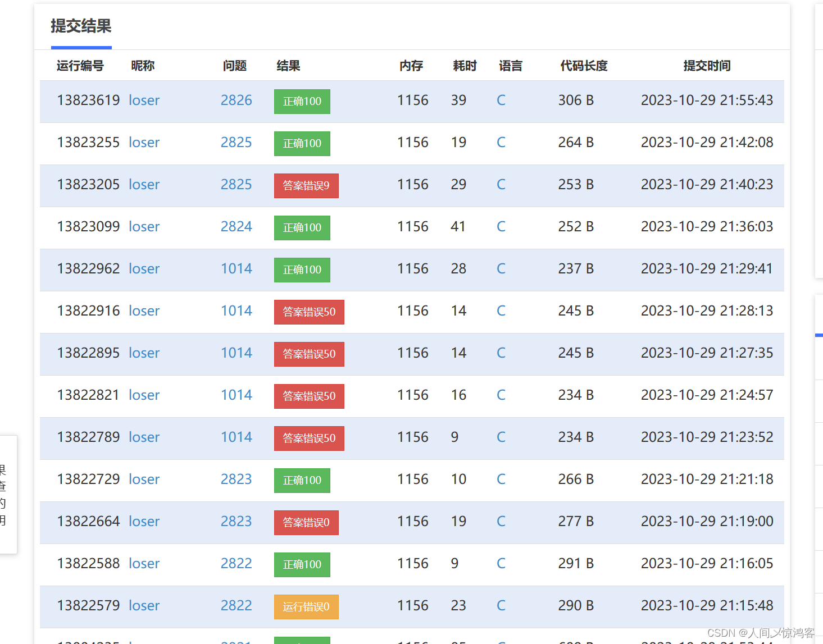Open problem 1014 in run 13822962 row
The image size is (823, 644).
pos(236,269)
